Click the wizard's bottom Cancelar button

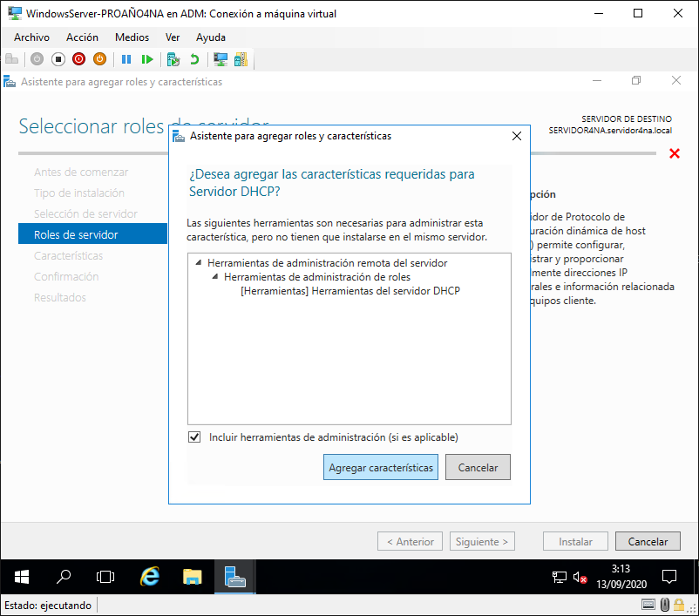648,541
